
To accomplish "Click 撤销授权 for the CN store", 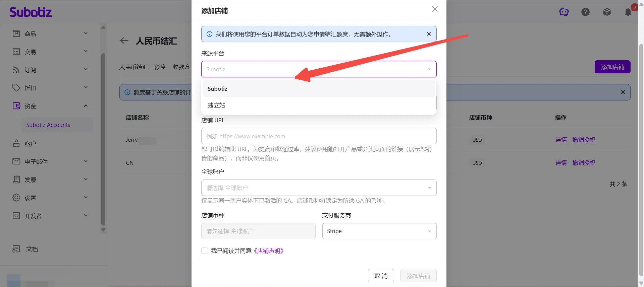I will (584, 163).
